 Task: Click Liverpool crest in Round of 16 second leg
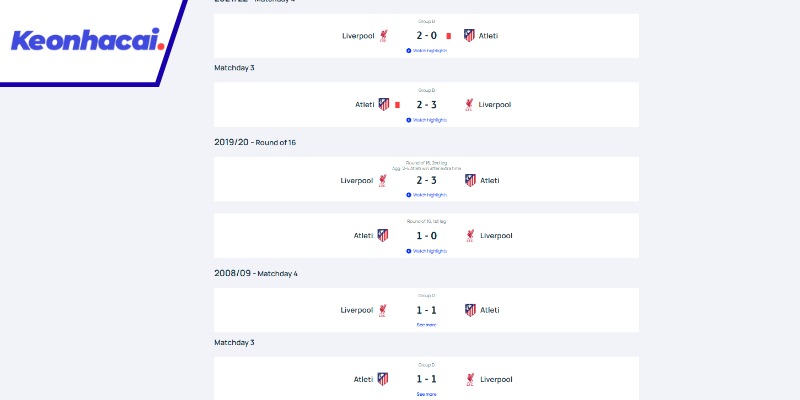(383, 181)
